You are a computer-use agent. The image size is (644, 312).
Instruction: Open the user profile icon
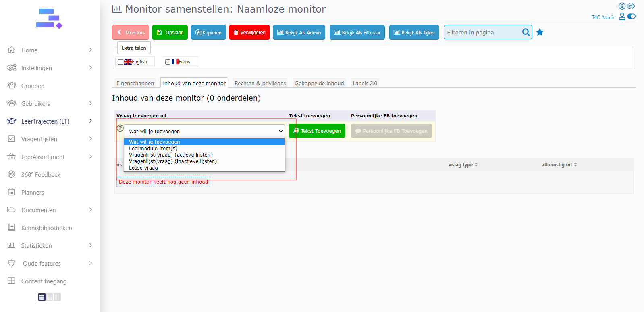(622, 16)
